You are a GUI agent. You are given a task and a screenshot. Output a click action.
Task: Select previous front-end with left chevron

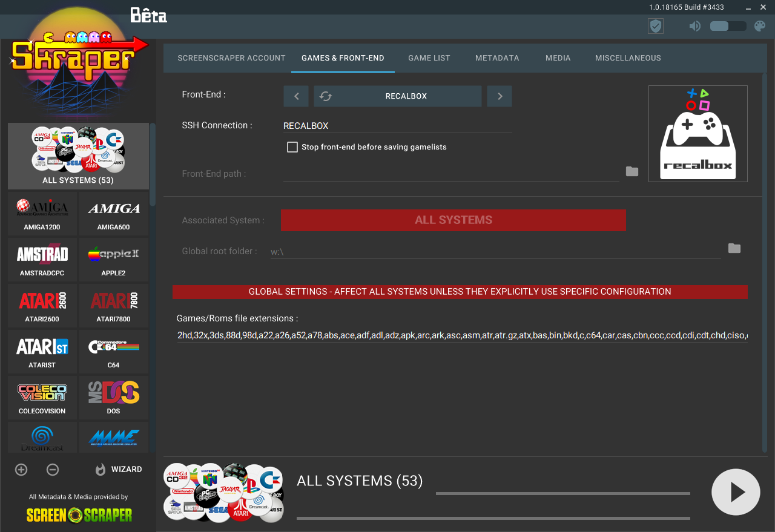(x=296, y=96)
